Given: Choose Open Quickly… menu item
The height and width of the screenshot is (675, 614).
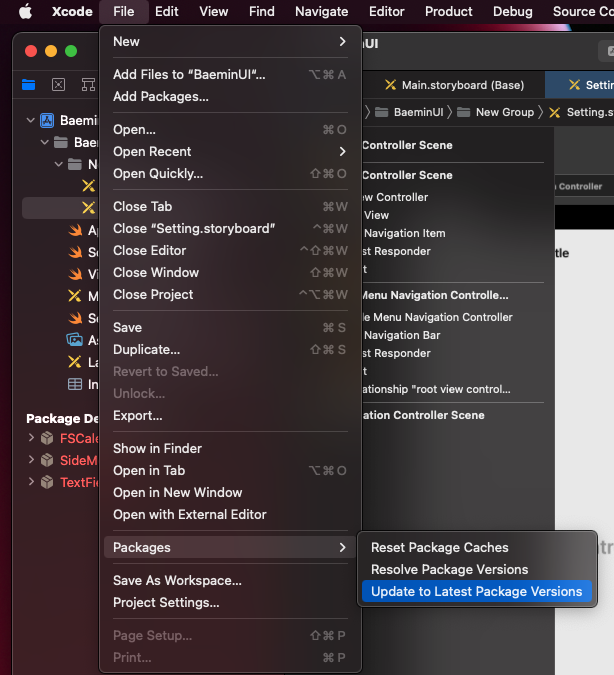Looking at the screenshot, I should point(230,173).
